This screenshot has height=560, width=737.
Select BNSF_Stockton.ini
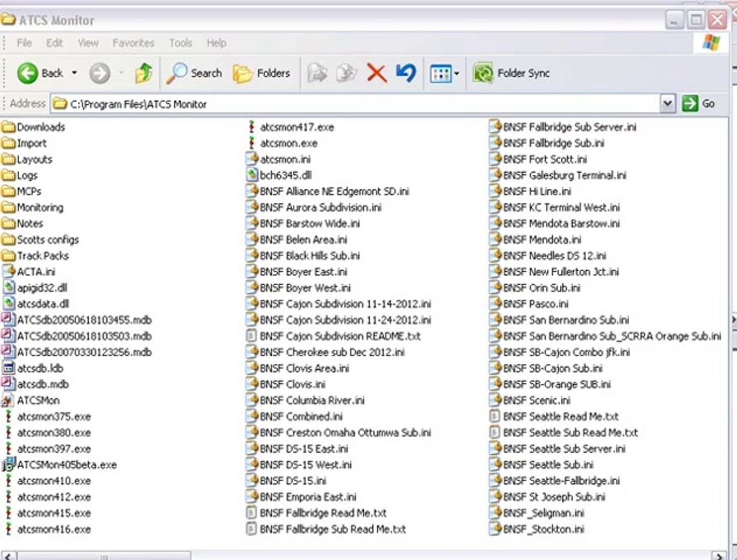537,529
